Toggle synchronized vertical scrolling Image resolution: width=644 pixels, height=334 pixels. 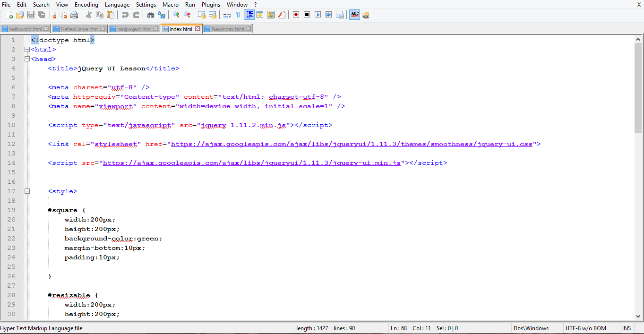pos(202,15)
